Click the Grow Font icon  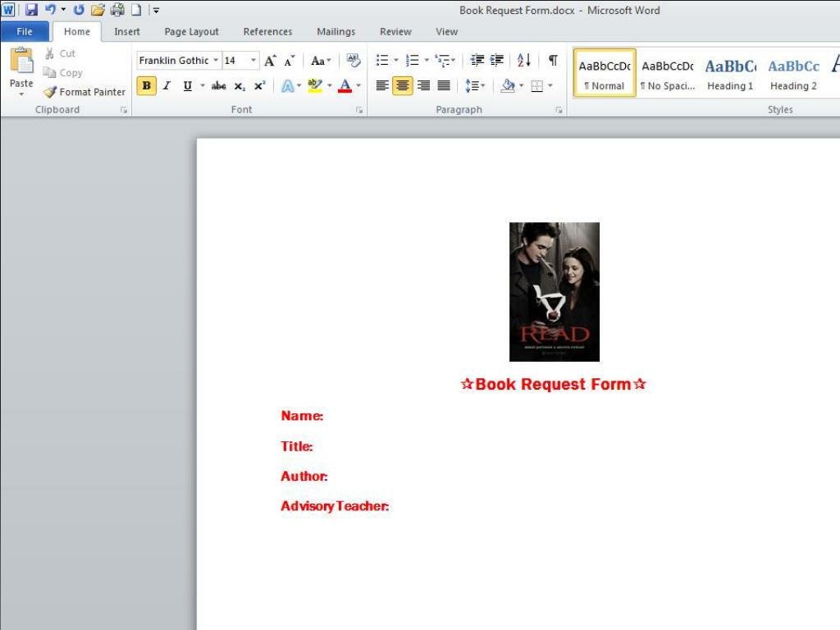point(270,61)
